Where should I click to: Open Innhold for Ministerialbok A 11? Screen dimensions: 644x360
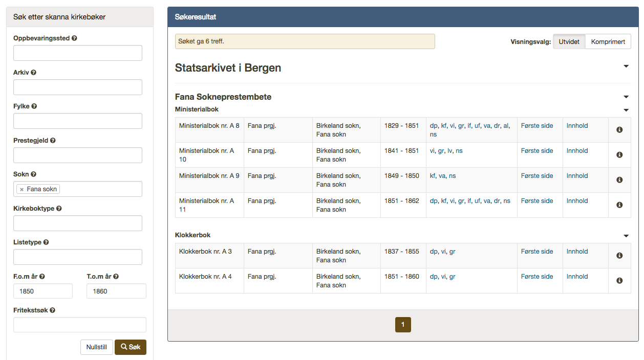(x=577, y=201)
